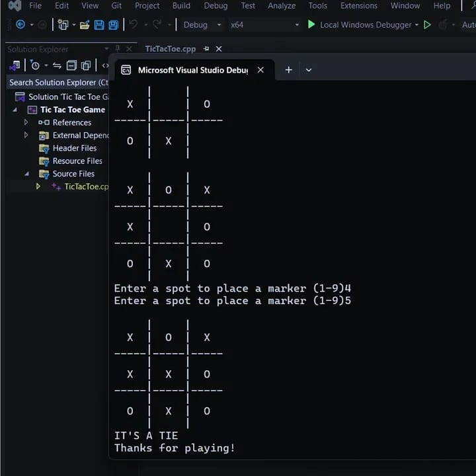Screen dimensions: 476x476
Task: Click the Save icon
Action: 99,24
